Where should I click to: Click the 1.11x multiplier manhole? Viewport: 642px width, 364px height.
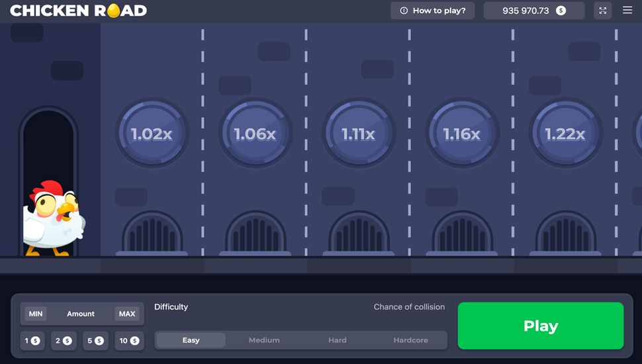click(358, 134)
